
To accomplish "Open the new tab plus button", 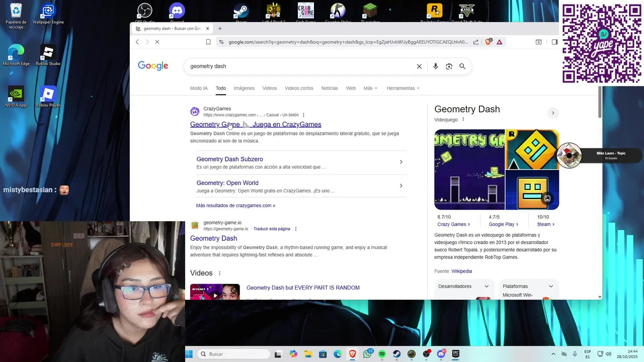I will pyautogui.click(x=220, y=29).
